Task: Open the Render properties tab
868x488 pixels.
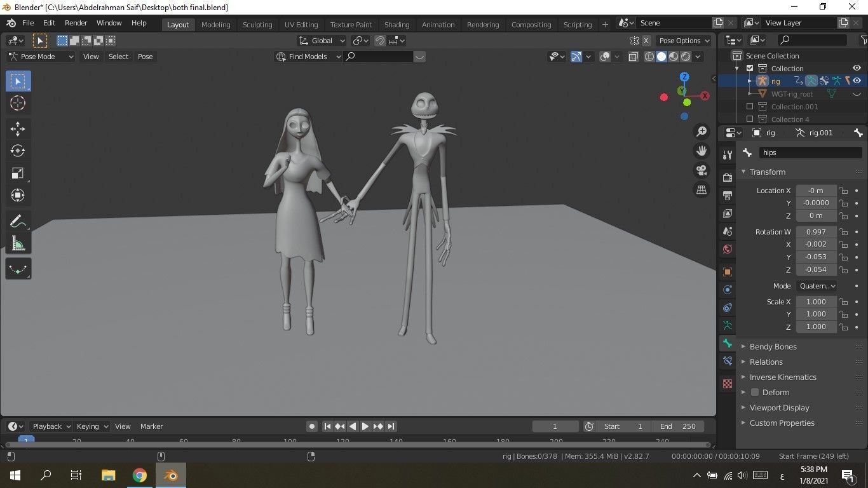Action: [x=728, y=178]
